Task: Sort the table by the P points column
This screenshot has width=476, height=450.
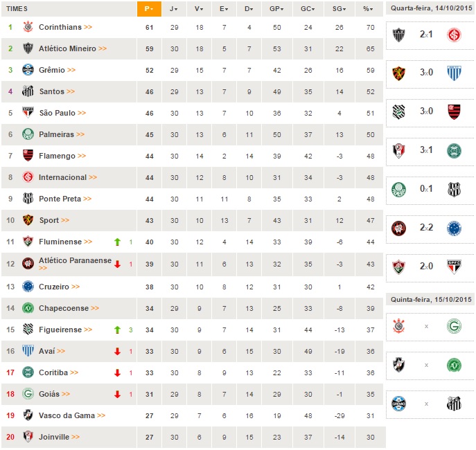Action: click(x=148, y=8)
